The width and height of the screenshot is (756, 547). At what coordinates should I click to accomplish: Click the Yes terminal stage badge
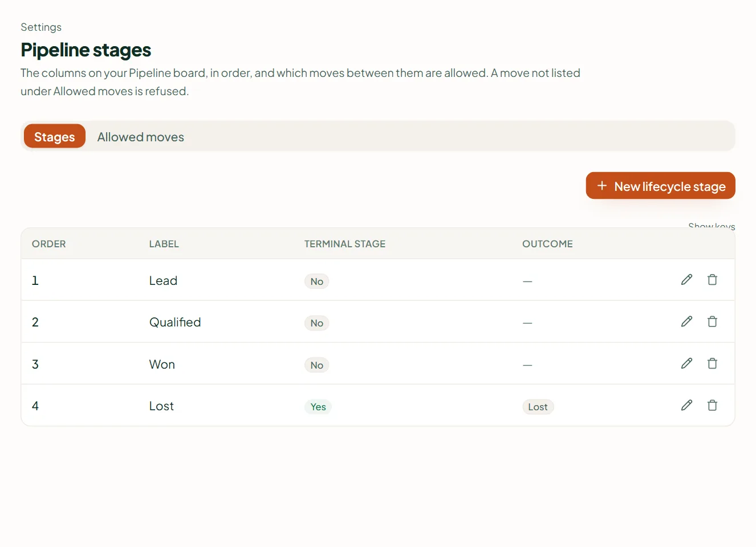tap(318, 407)
